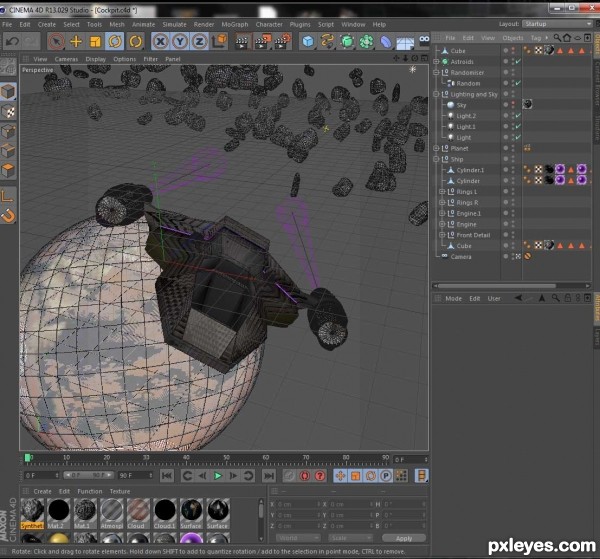Toggle the snapping magnet icon
The height and width of the screenshot is (559, 600).
8,216
